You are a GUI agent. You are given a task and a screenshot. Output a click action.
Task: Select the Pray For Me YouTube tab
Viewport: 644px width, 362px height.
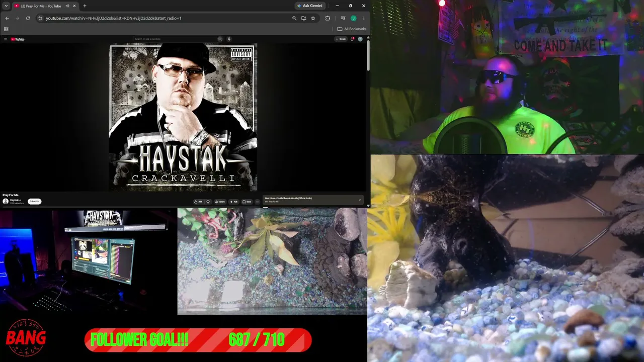pos(44,6)
